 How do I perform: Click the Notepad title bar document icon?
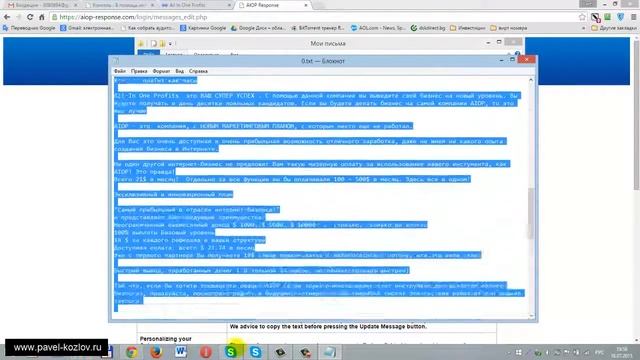(116, 61)
